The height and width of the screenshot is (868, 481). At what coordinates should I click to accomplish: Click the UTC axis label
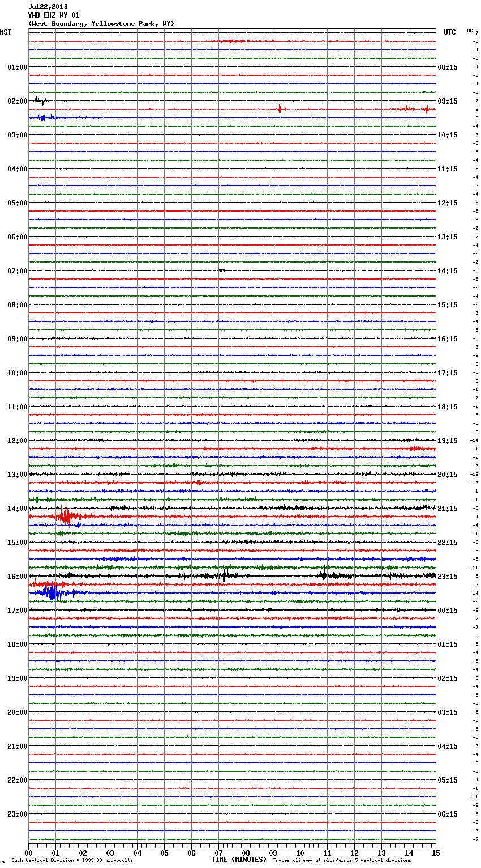[x=449, y=32]
